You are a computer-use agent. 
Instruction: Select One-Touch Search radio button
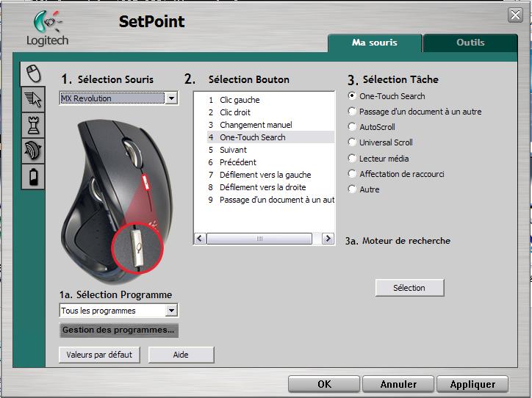coord(352,96)
